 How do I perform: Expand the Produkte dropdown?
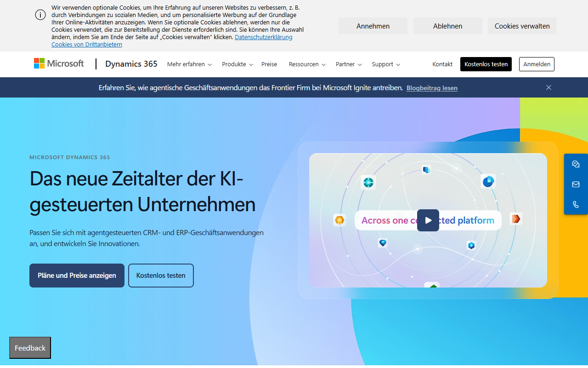click(237, 64)
